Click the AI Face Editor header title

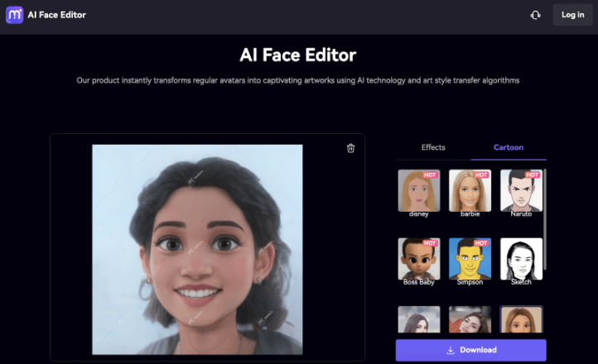pyautogui.click(x=297, y=55)
